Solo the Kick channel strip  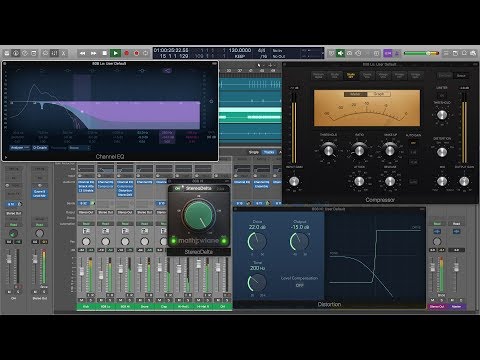point(90,300)
